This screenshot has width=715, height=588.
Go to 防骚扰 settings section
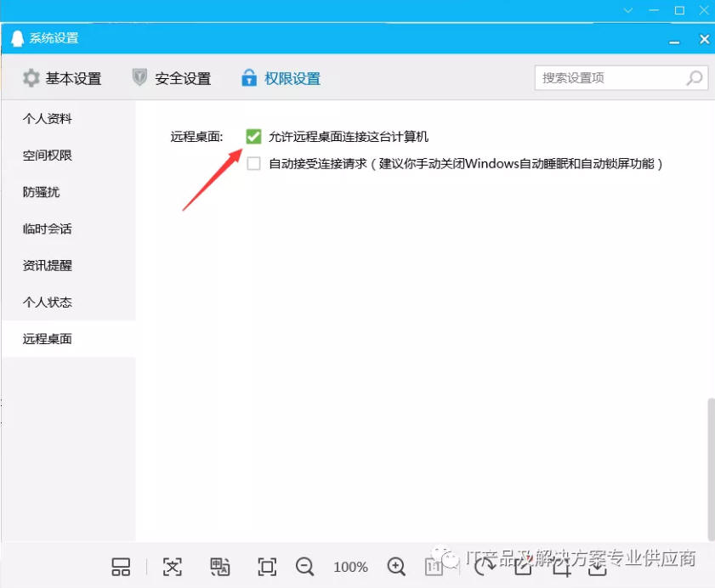[42, 192]
